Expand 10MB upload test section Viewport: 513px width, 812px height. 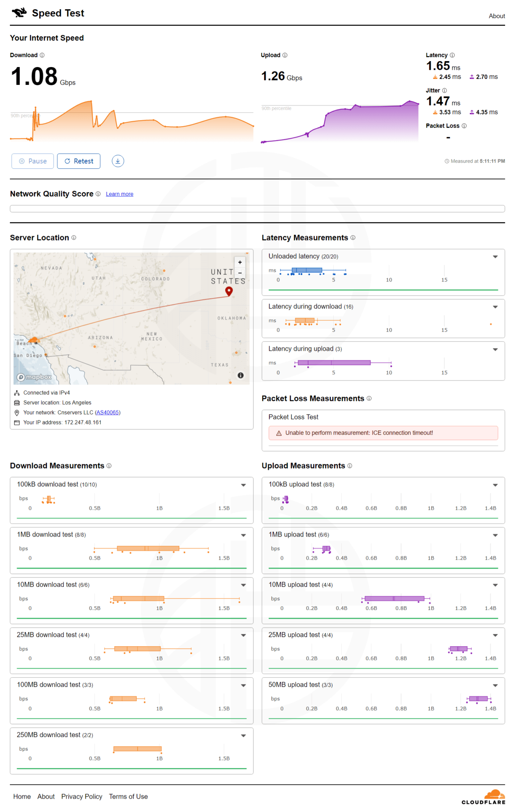tap(495, 585)
